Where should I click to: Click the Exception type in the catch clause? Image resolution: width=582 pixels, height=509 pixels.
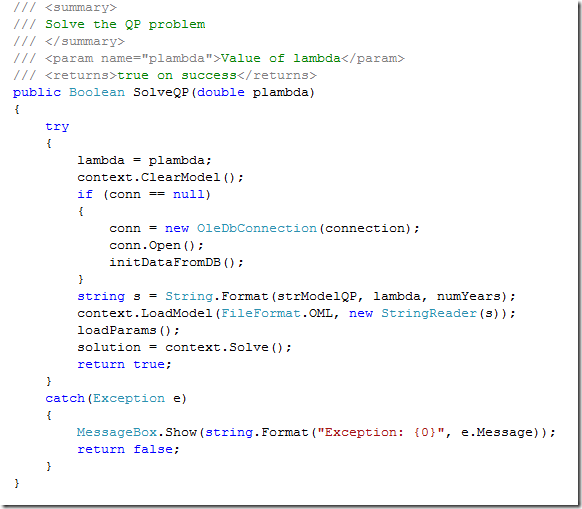(x=129, y=398)
